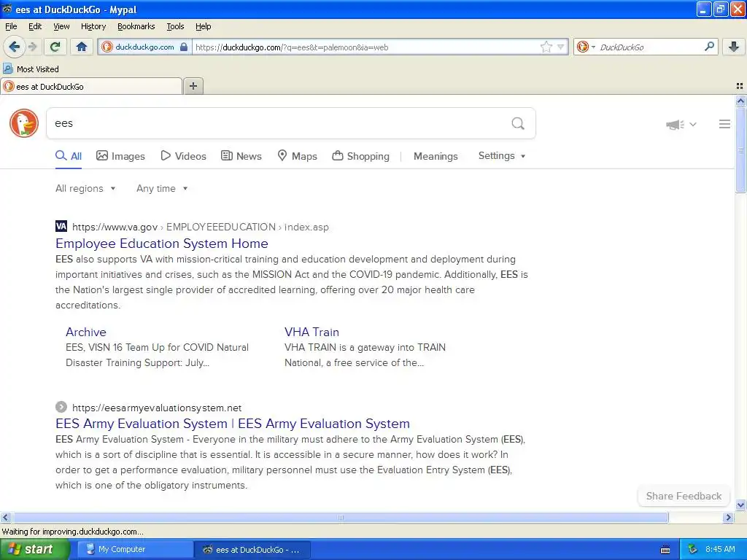Viewport: 747px width, 560px height.
Task: Click the tab groups grid icon
Action: (x=740, y=86)
